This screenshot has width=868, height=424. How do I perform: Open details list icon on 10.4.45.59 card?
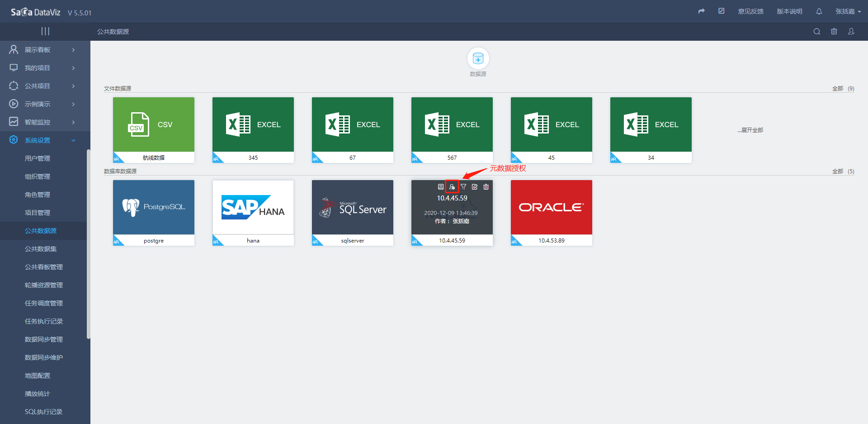pos(441,186)
